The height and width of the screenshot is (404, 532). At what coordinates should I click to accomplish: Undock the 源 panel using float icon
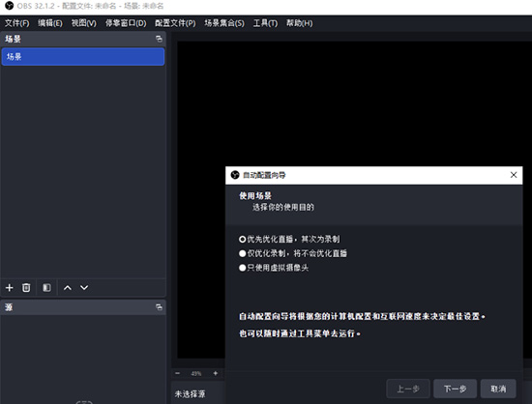click(x=159, y=307)
